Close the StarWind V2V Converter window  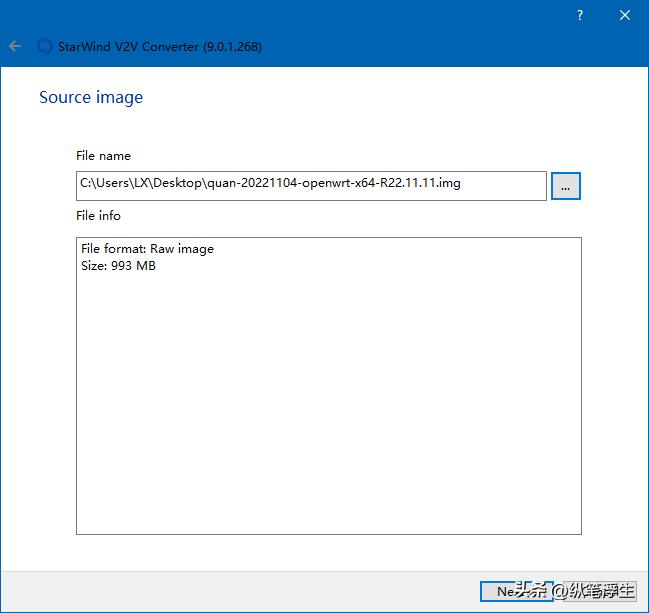625,15
